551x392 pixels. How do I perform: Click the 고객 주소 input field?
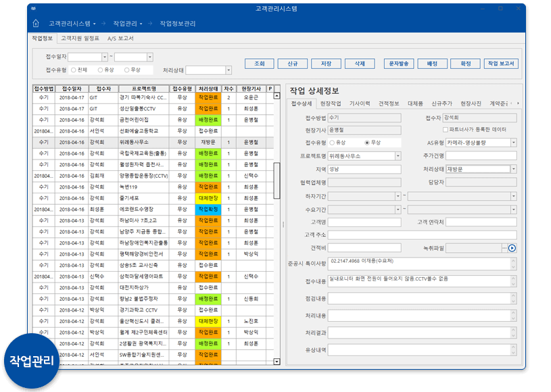422,235
